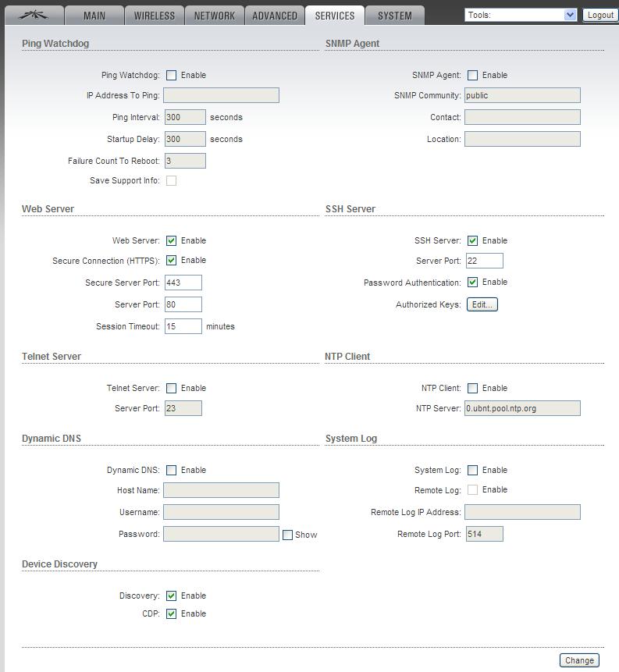The width and height of the screenshot is (619, 672).
Task: Focus the SSH Server Port field
Action: pos(484,261)
